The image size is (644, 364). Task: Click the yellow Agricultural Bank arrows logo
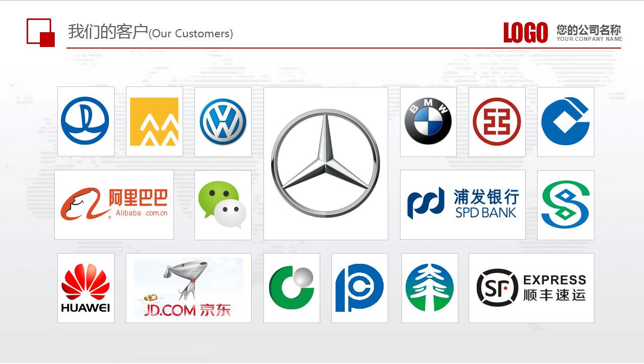(154, 122)
